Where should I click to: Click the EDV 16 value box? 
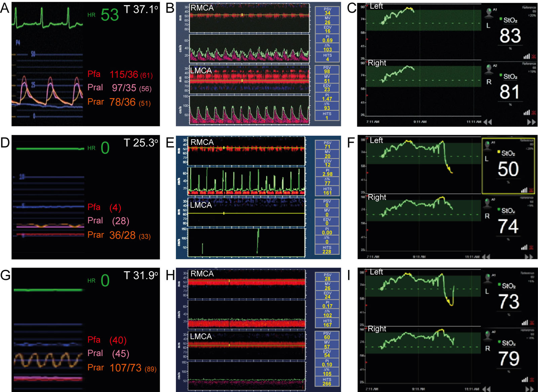pyautogui.click(x=327, y=29)
